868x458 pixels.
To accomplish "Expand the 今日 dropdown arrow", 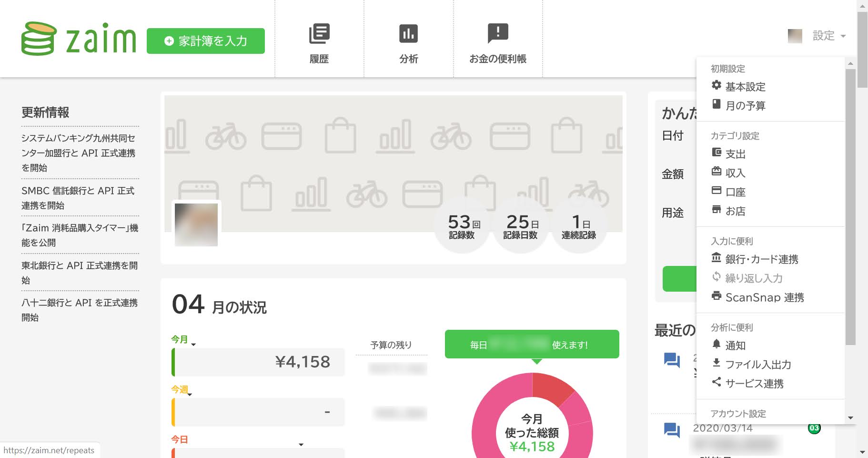I will click(301, 445).
